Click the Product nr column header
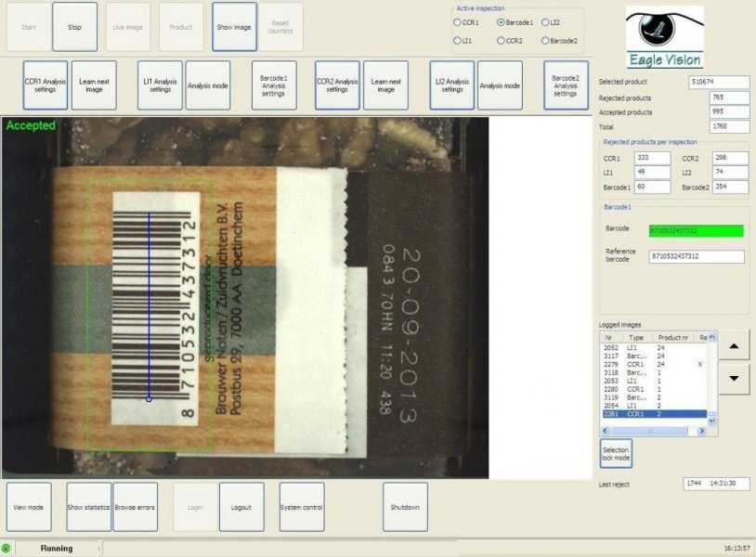756x557 pixels. [673, 337]
